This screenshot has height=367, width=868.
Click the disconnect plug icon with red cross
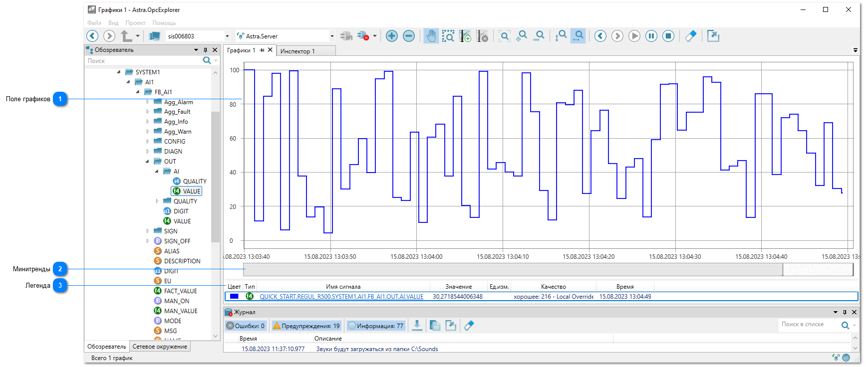click(363, 36)
